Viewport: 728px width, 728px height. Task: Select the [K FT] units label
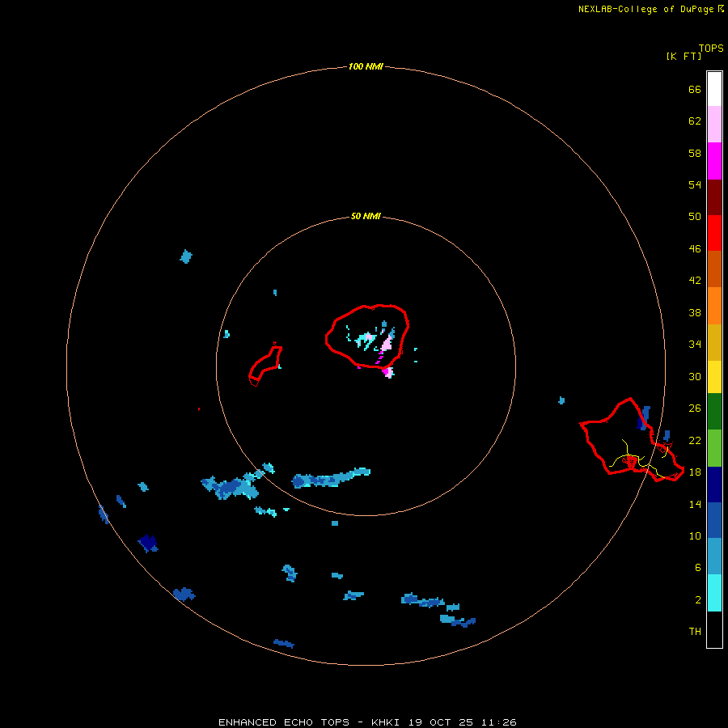684,56
